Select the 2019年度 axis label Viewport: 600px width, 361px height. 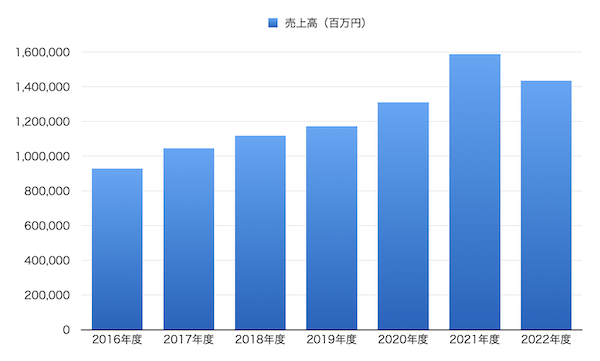click(x=331, y=340)
